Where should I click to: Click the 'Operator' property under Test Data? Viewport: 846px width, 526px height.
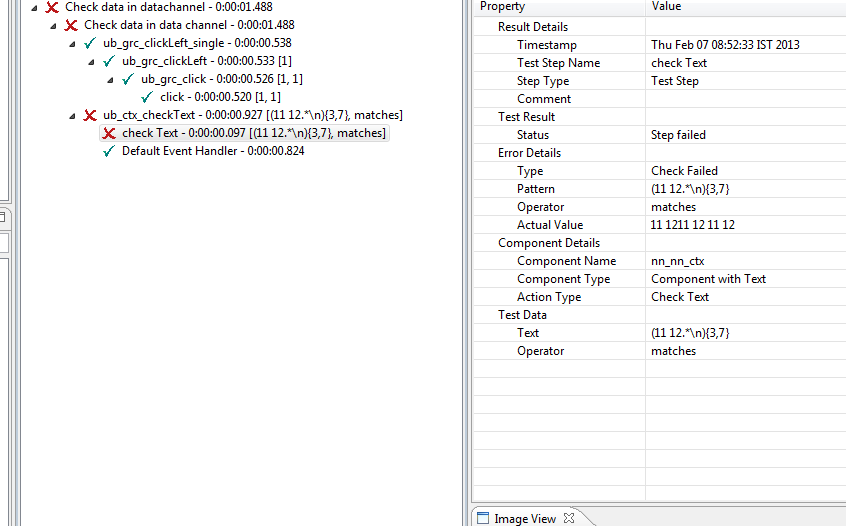point(540,351)
